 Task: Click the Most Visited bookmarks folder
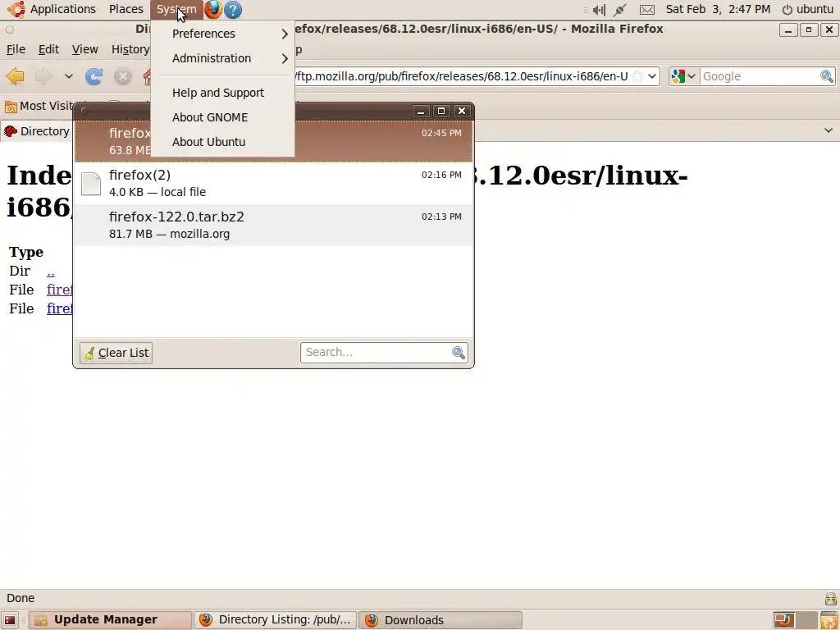[39, 106]
